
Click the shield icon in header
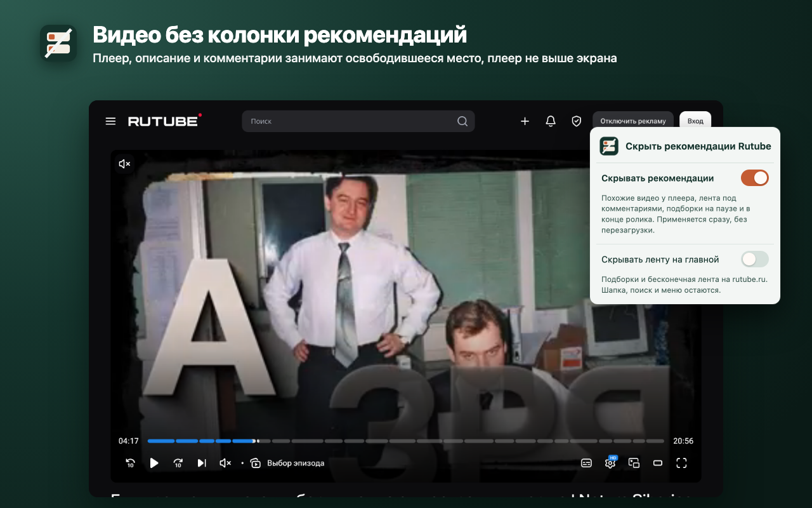click(576, 121)
